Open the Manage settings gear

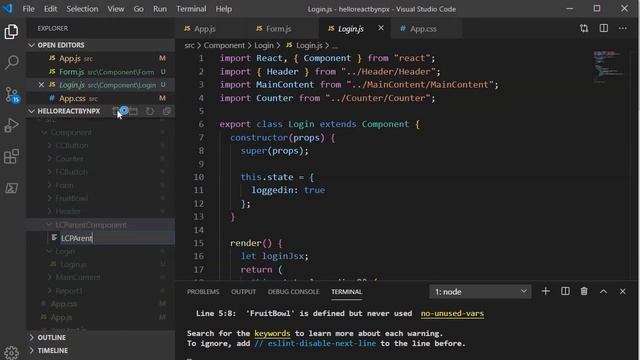point(11,353)
